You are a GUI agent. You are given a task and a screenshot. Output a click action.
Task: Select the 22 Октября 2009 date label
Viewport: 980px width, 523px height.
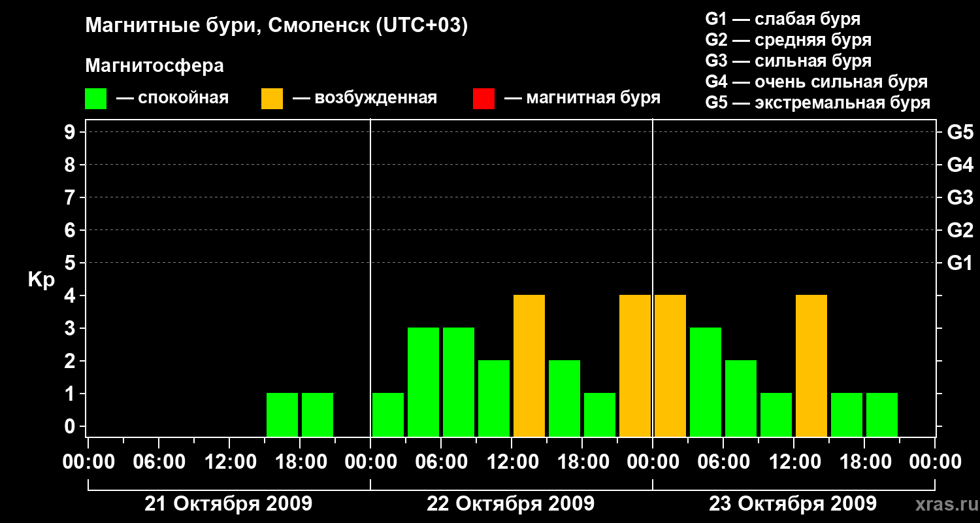tap(510, 504)
